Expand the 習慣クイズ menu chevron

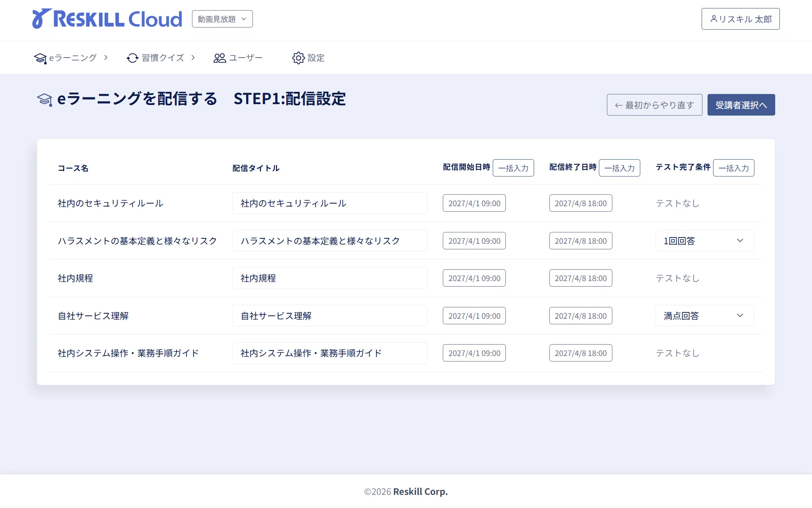[193, 58]
